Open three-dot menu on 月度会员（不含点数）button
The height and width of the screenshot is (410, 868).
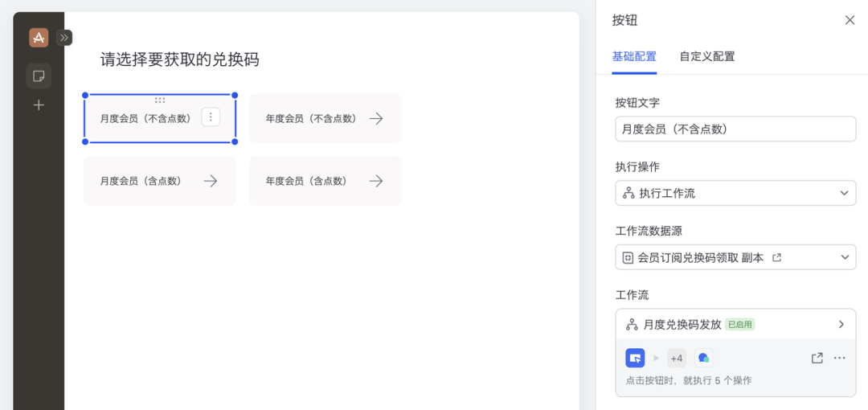coord(211,117)
